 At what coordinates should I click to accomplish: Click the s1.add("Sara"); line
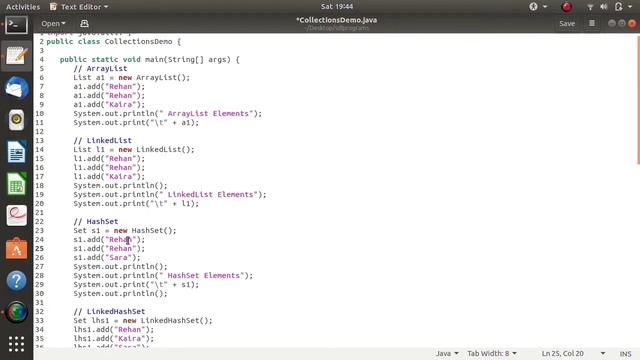pyautogui.click(x=107, y=258)
